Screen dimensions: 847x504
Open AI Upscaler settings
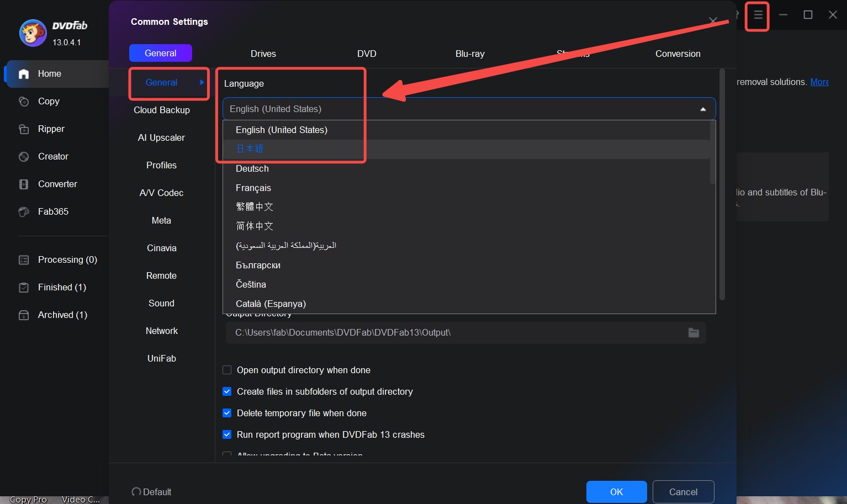pos(161,137)
